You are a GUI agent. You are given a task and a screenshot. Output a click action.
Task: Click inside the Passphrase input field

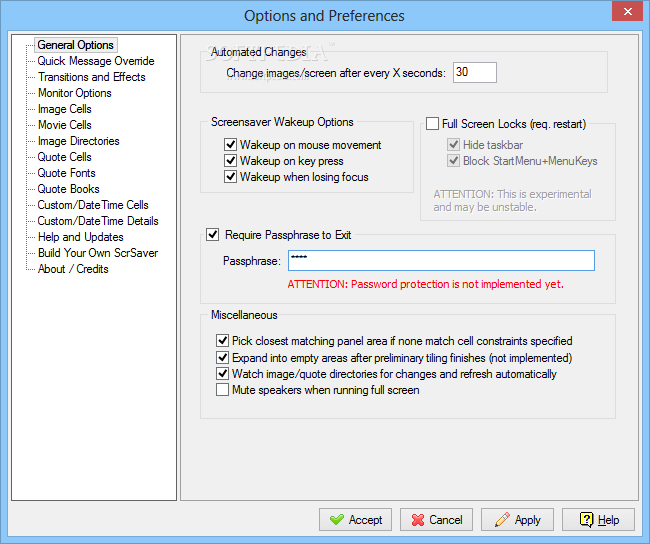click(441, 260)
